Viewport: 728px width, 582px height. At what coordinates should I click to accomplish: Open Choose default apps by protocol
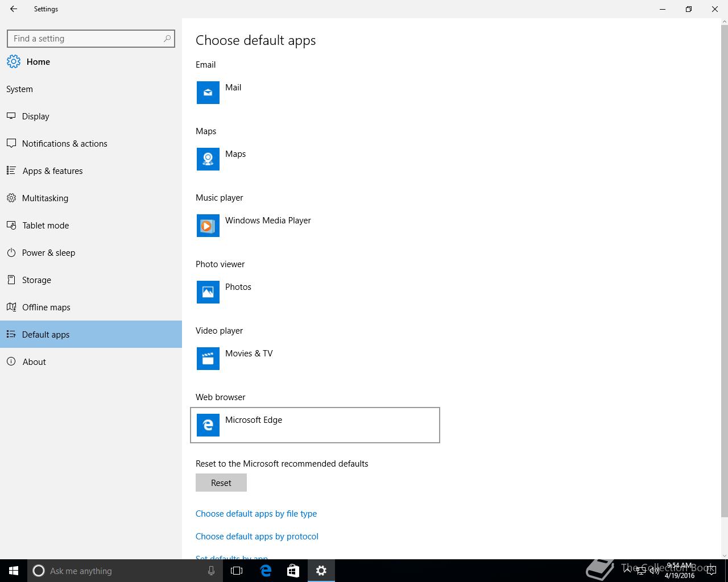[x=257, y=536]
